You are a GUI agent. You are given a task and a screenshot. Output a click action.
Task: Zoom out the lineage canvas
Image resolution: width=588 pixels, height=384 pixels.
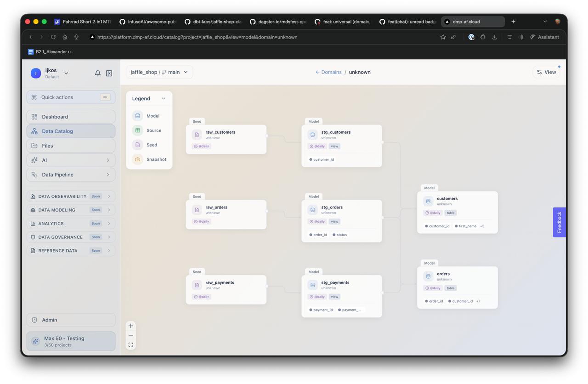click(x=131, y=335)
